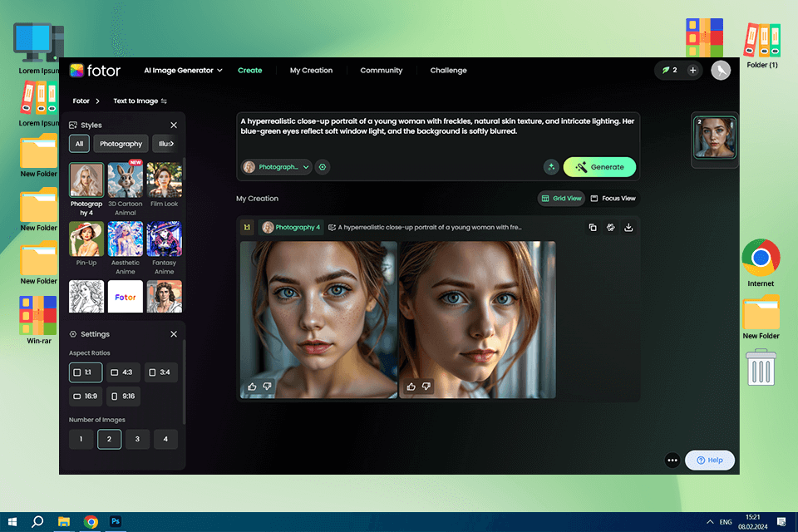Set number of images to 4
This screenshot has height=532, width=798.
pyautogui.click(x=165, y=439)
